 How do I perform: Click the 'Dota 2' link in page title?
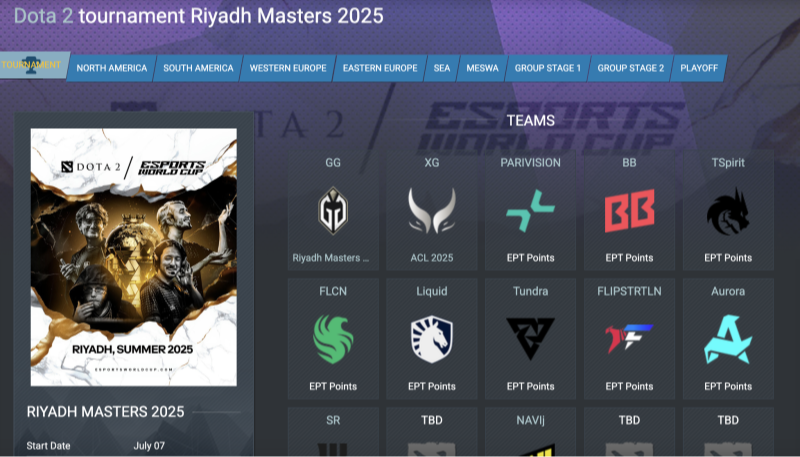pos(43,16)
